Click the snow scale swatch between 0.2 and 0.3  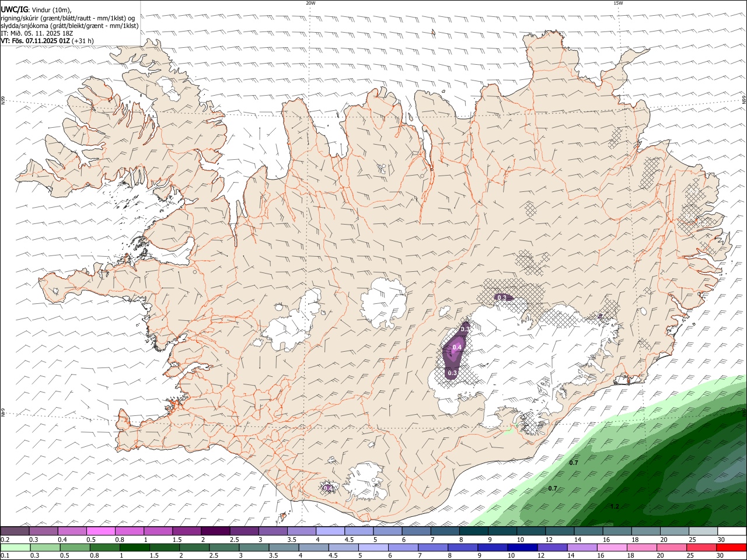(15, 531)
